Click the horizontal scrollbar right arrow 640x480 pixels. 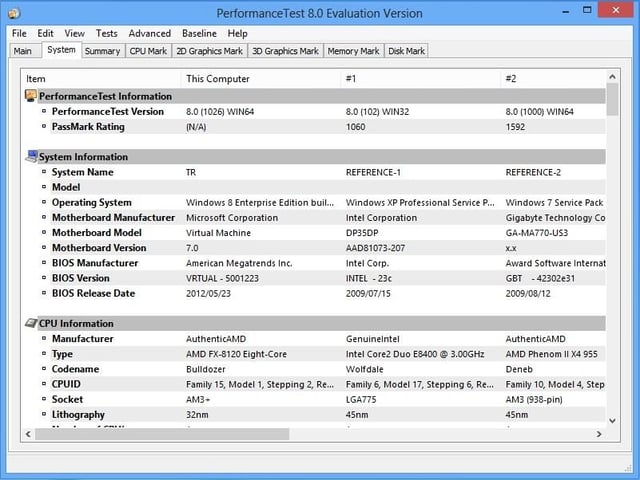point(599,434)
